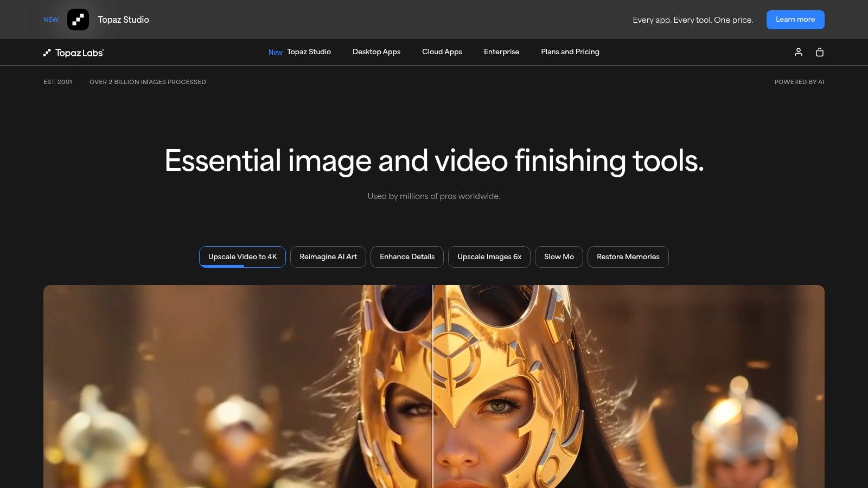Toggle the Upscale Images 6x option
Screen dimensions: 868x488
489,256
